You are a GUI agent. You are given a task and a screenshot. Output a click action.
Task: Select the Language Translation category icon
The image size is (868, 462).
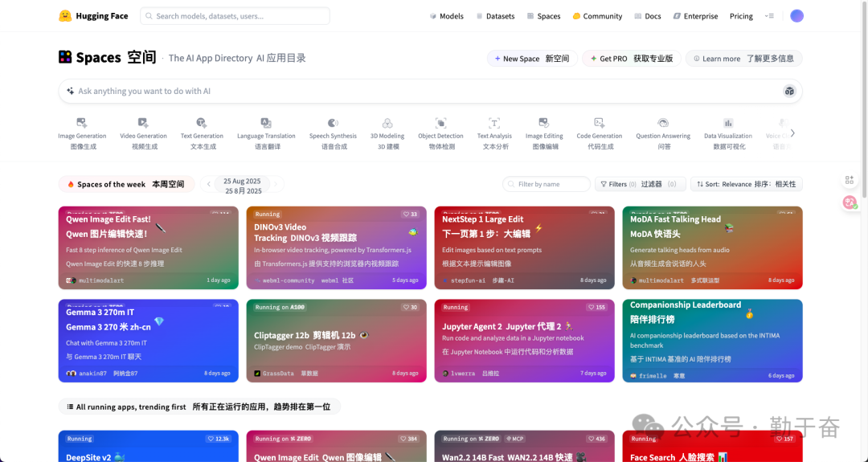[266, 123]
